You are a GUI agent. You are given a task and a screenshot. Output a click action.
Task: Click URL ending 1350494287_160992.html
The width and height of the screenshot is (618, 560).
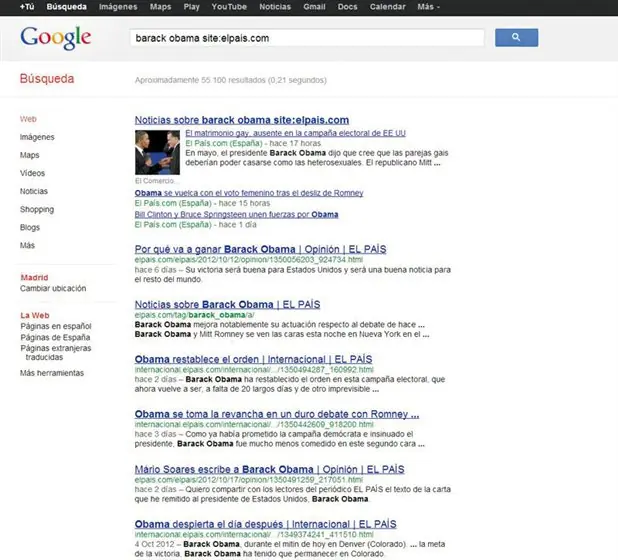254,370
